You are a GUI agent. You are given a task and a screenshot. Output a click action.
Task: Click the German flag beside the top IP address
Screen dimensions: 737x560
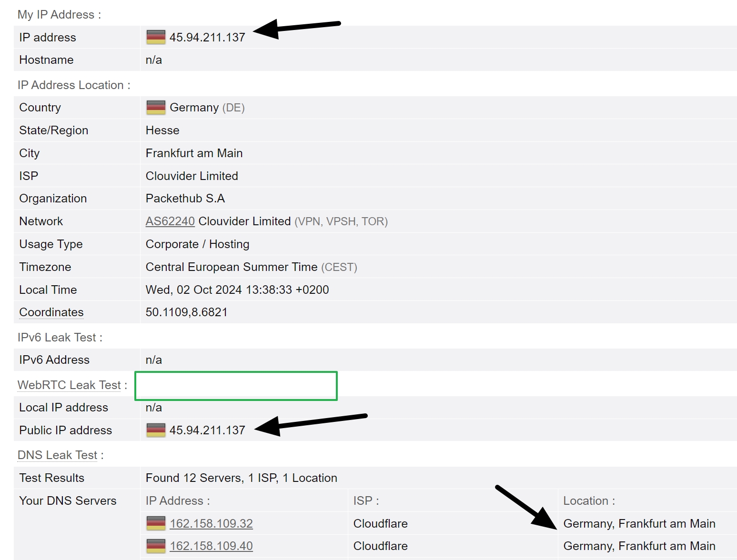coord(156,37)
